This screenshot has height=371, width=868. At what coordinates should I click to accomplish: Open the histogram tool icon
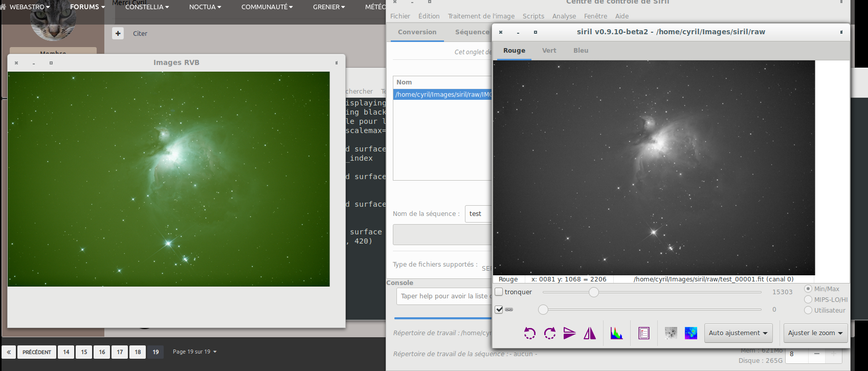tap(616, 333)
